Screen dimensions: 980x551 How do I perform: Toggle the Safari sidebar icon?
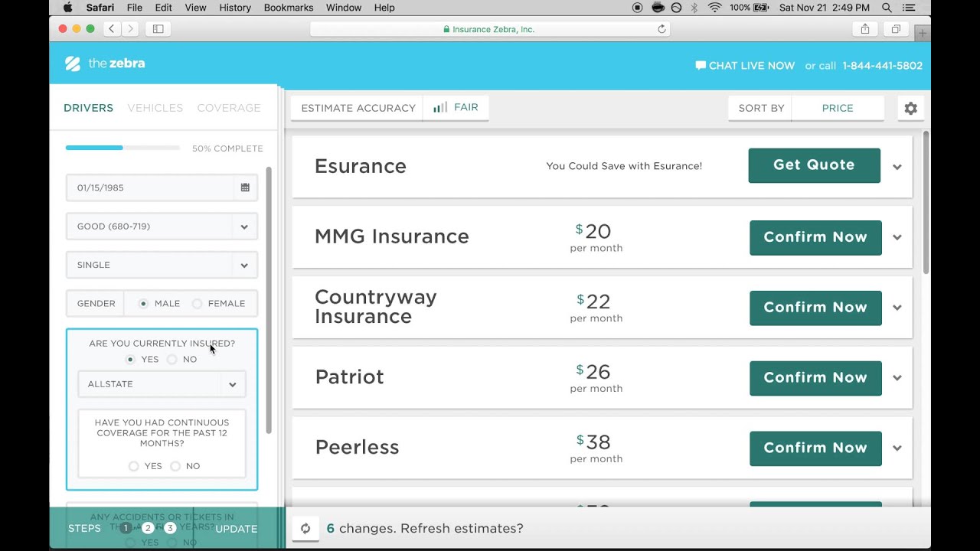tap(158, 29)
